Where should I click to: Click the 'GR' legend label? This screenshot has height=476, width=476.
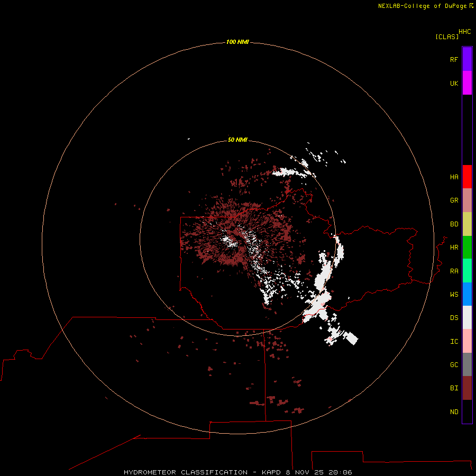[454, 200]
